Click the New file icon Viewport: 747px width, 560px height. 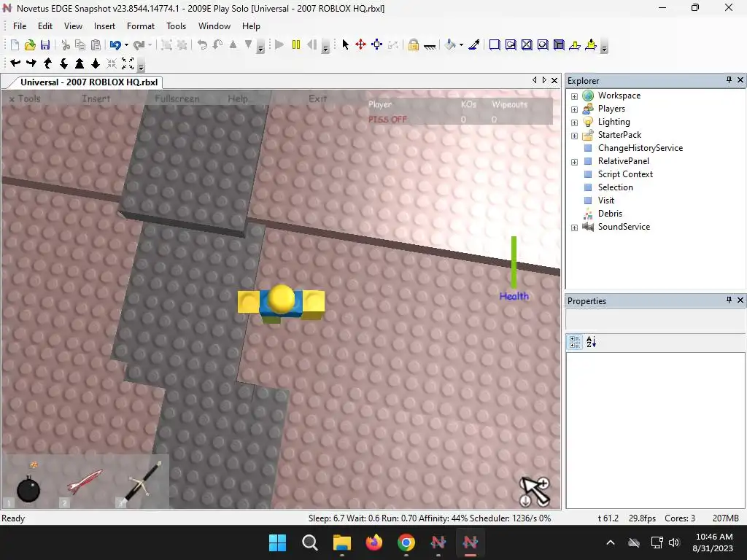click(x=15, y=44)
